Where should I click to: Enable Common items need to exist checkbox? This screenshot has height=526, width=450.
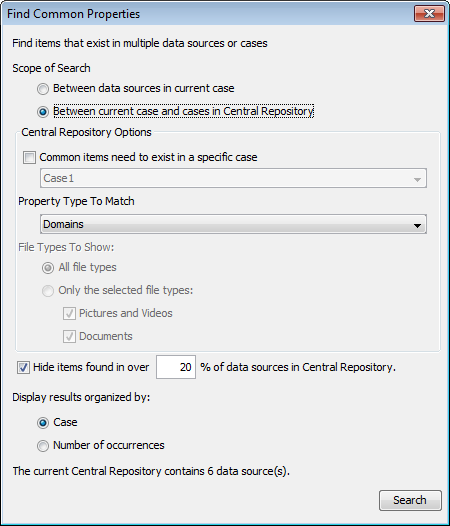point(29,157)
